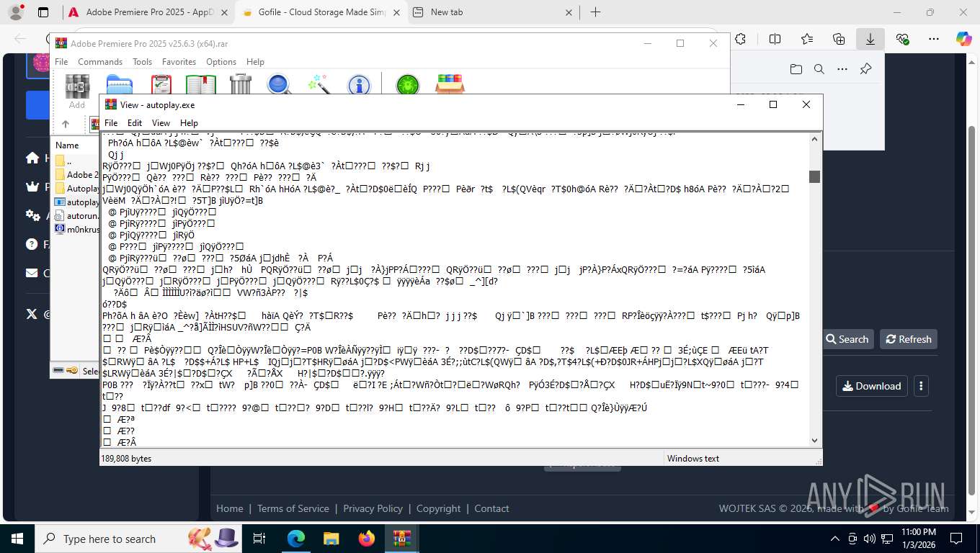The image size is (980, 553).
Task: Click the viewer's vertical scrollbar thumb
Action: coord(815,176)
